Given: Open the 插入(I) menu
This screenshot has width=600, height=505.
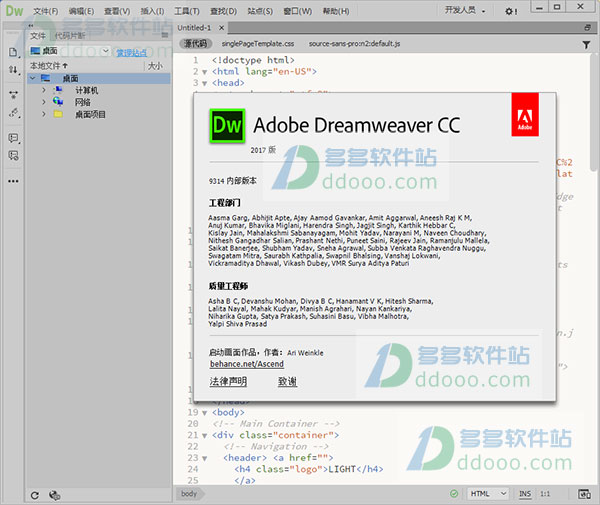Looking at the screenshot, I should pyautogui.click(x=152, y=11).
